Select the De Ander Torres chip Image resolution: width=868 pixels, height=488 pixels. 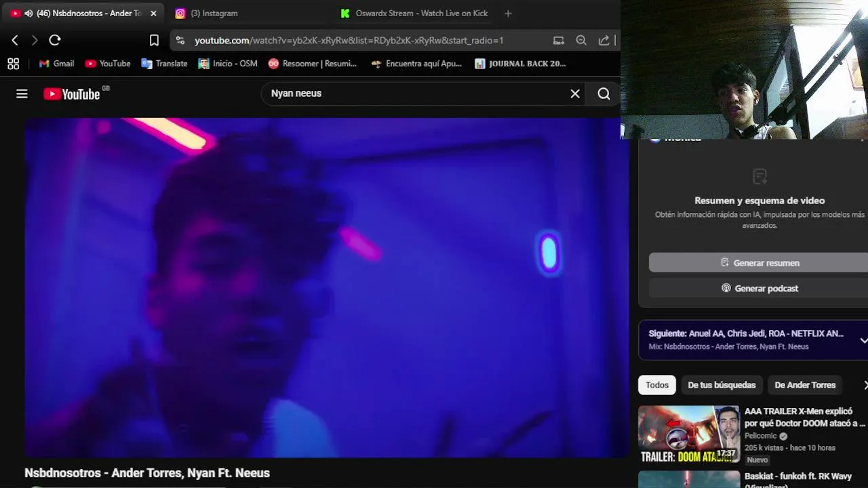click(x=805, y=385)
